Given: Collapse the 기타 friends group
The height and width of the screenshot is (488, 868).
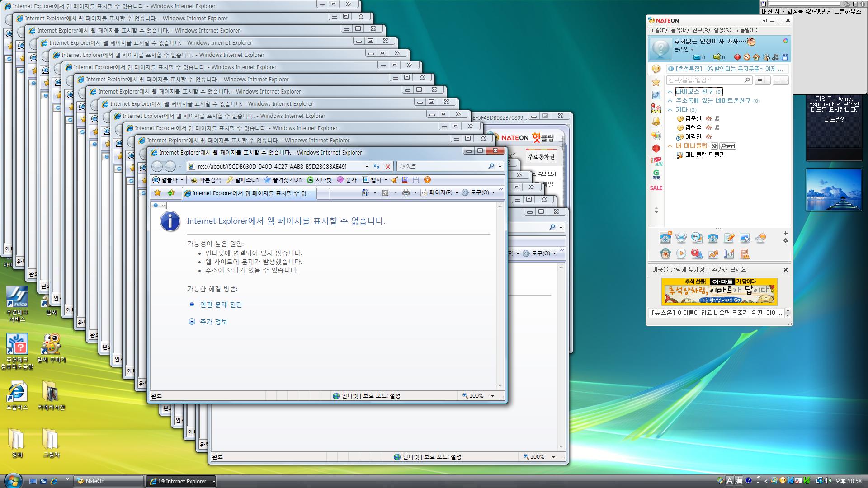Looking at the screenshot, I should coord(670,110).
